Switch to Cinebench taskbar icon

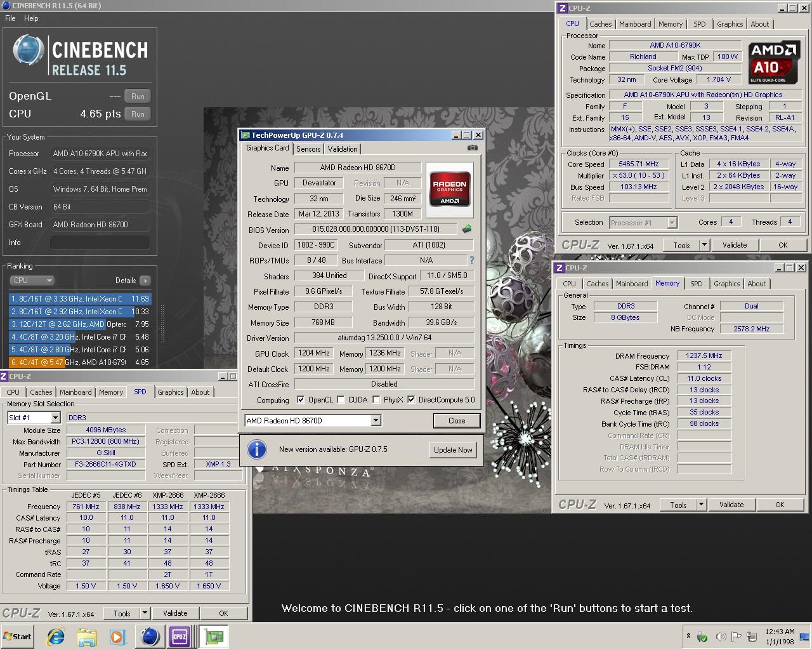pyautogui.click(x=150, y=637)
